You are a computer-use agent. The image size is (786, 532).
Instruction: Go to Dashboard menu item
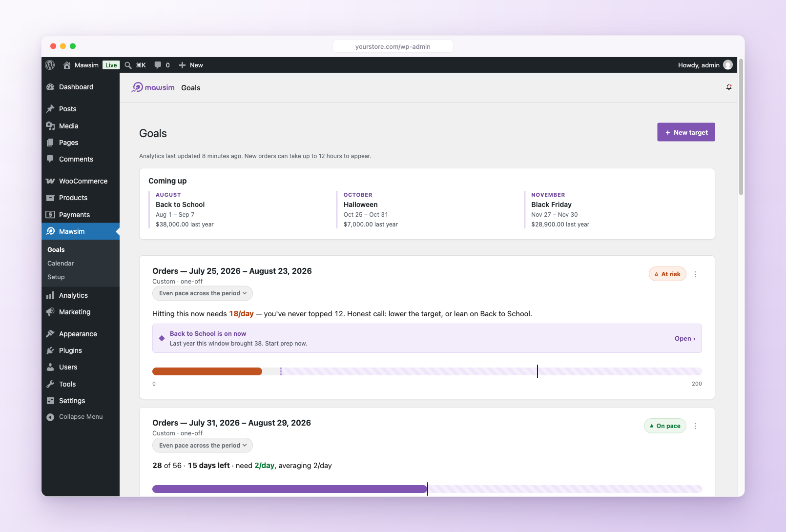coord(81,87)
